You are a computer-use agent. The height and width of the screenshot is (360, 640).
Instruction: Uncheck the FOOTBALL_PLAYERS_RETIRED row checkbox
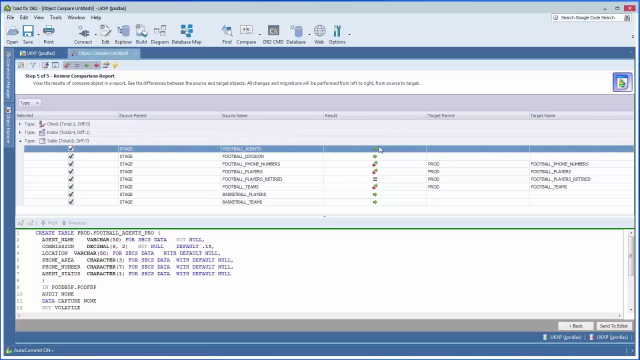(71, 179)
